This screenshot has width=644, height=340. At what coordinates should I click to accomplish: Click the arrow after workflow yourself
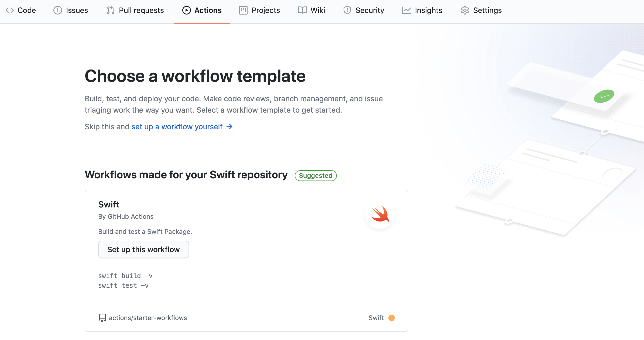(229, 127)
